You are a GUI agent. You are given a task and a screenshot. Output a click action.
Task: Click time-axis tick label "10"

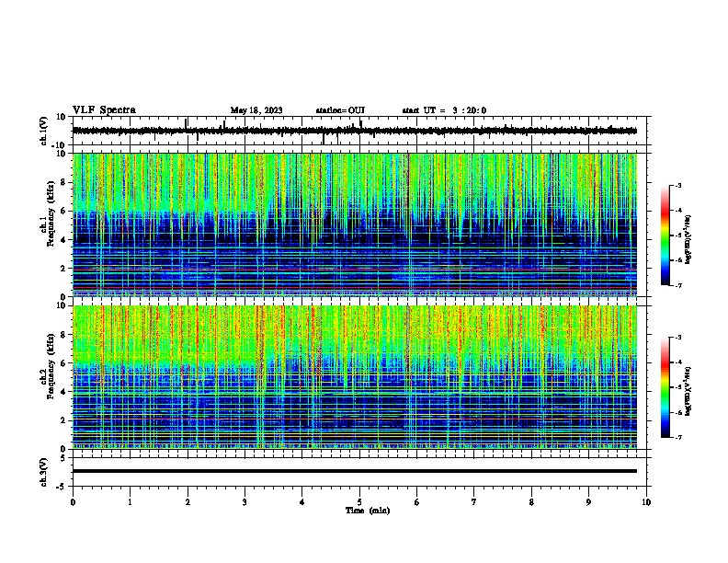tap(646, 502)
